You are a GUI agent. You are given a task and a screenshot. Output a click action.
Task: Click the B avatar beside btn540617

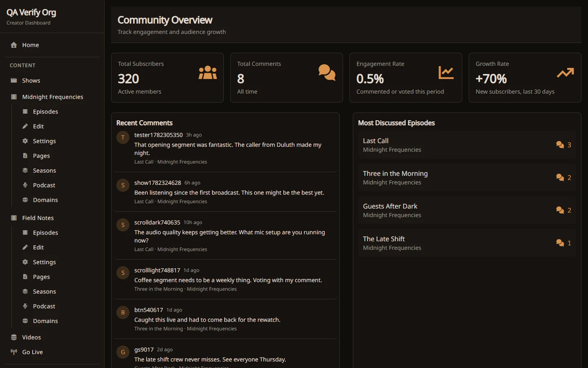(x=123, y=312)
